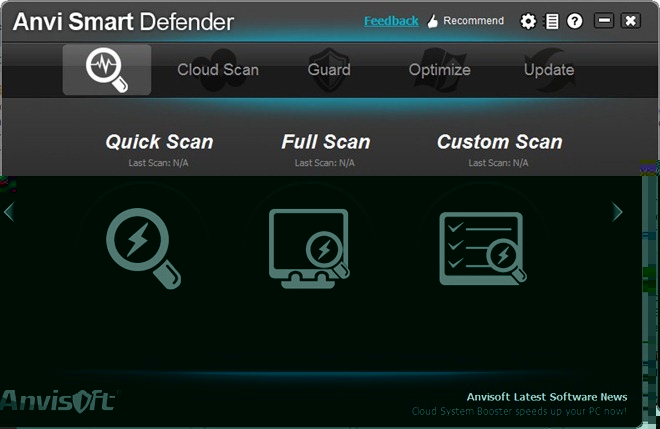Open the Scan tab with magnifier icon

pos(107,70)
